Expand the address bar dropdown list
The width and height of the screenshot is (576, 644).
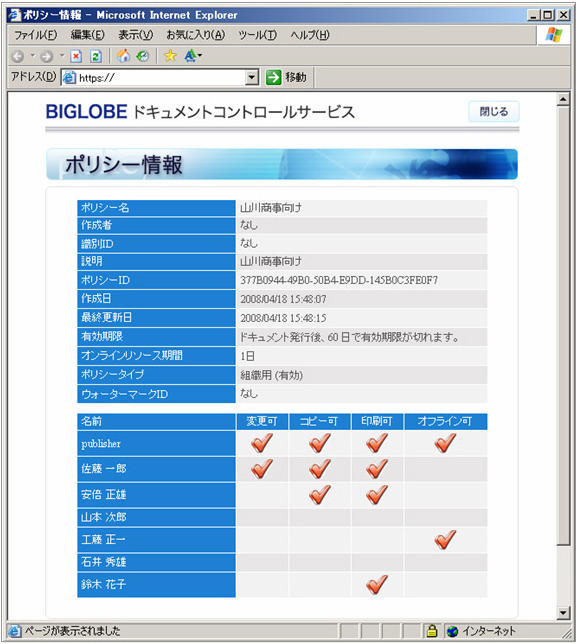click(x=251, y=77)
